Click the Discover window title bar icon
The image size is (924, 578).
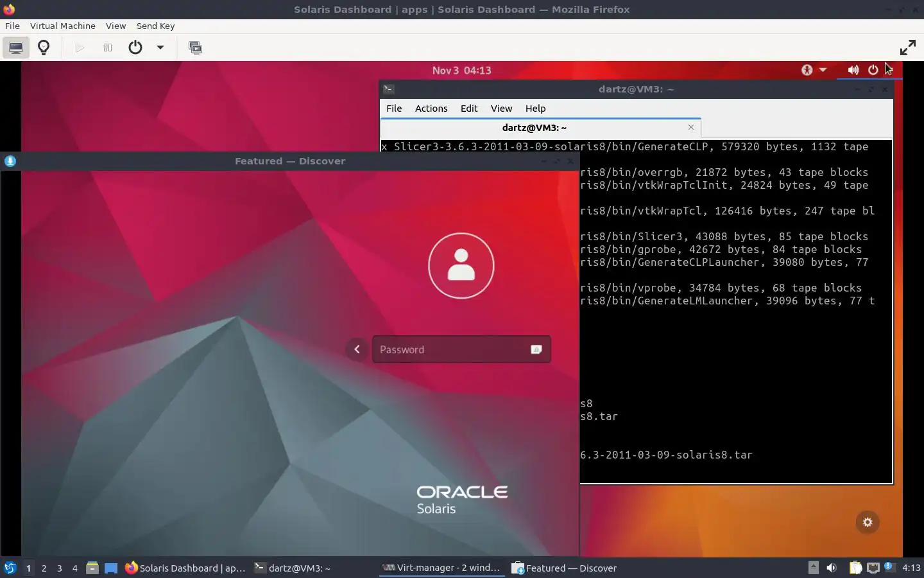coord(10,161)
